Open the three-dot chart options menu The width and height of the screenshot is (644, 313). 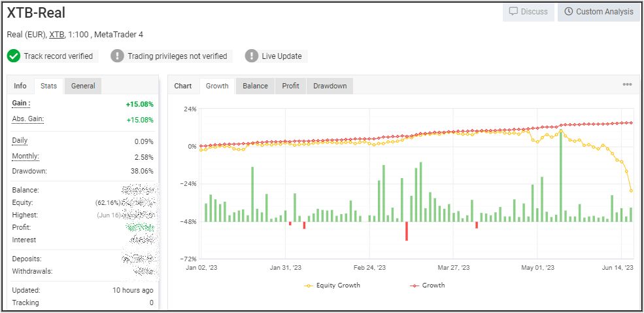point(627,85)
